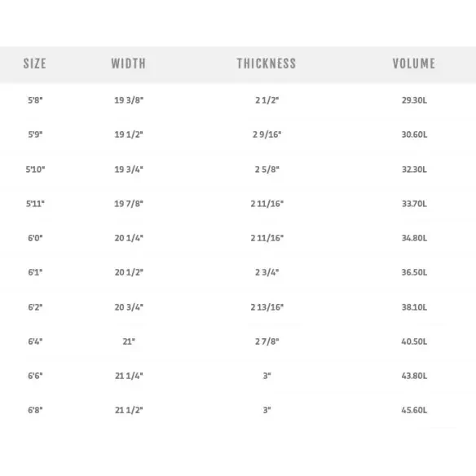Select the 2 9/16" thickness value
This screenshot has height=476, width=476.
click(267, 134)
